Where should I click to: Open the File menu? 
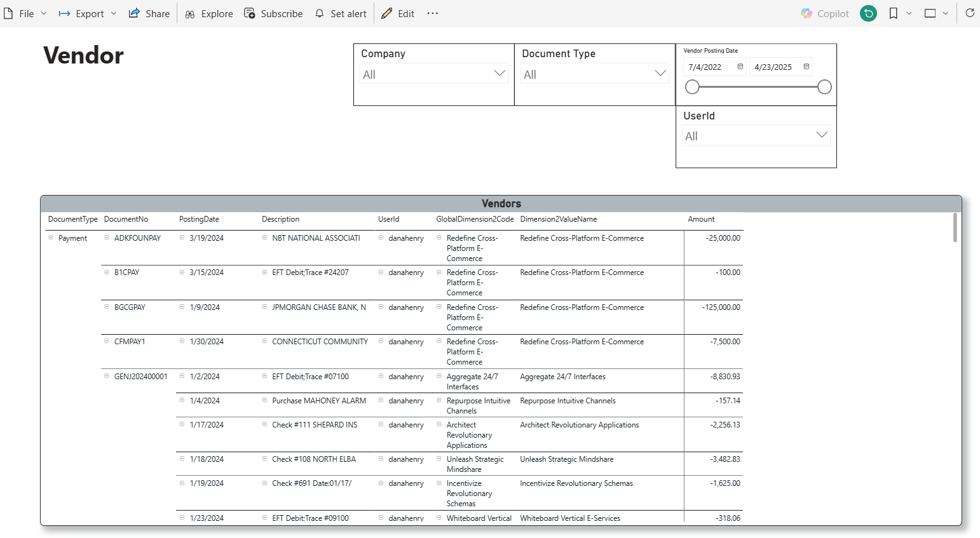(25, 13)
